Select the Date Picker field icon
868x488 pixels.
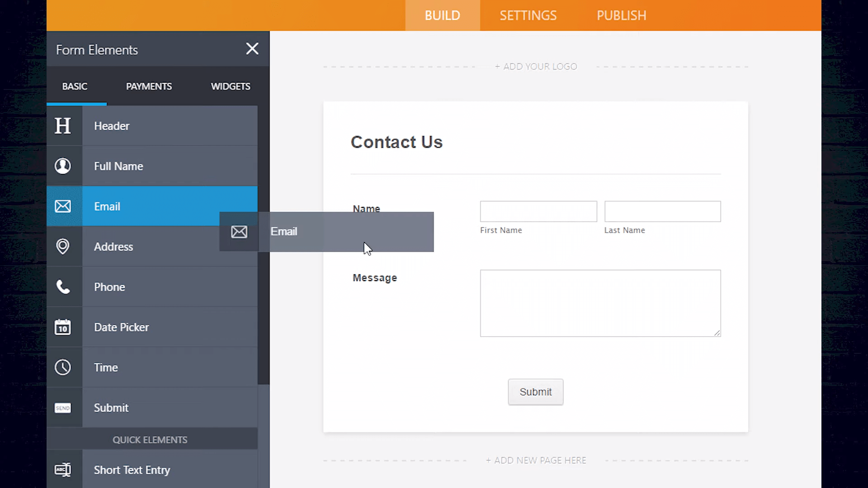point(62,327)
